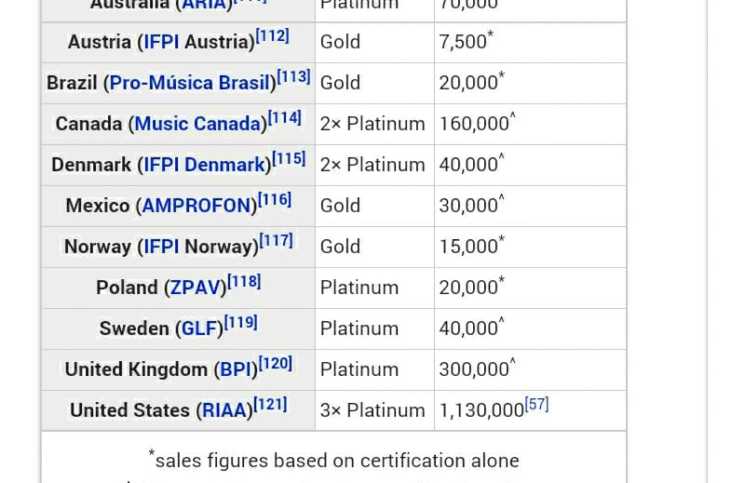Image resolution: width=745 pixels, height=483 pixels.
Task: Jump to reference 113 footnote
Action: [x=294, y=77]
